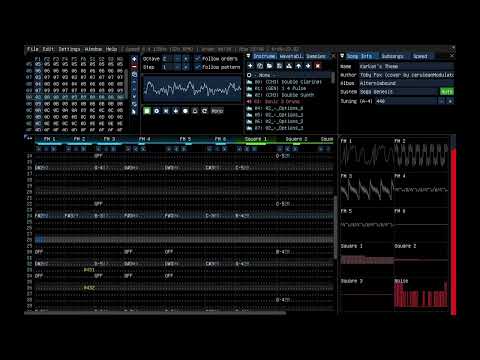Delete instrument with the red X icon

point(318,66)
